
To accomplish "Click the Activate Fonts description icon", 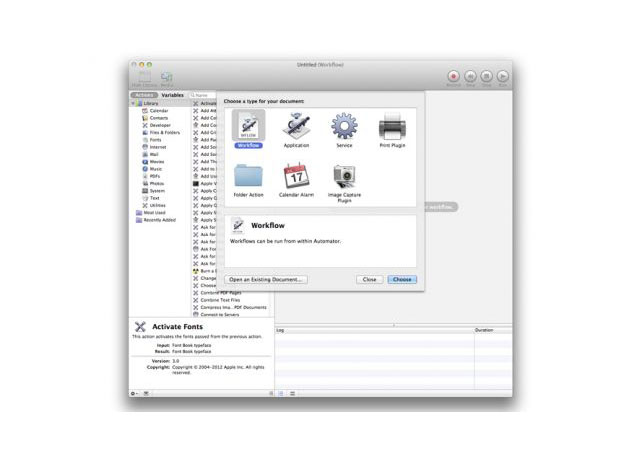I will click(x=140, y=327).
